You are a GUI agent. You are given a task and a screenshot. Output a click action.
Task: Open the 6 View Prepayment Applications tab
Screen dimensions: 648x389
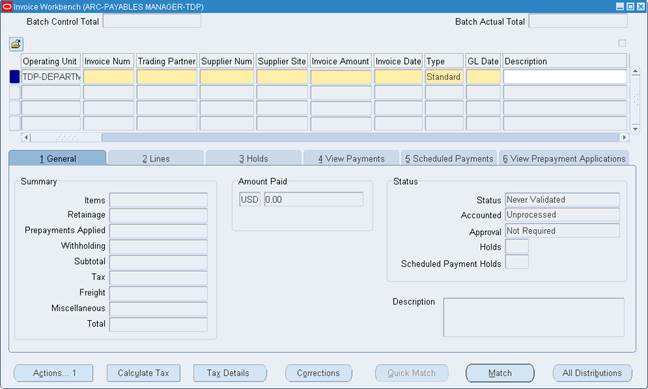(564, 159)
